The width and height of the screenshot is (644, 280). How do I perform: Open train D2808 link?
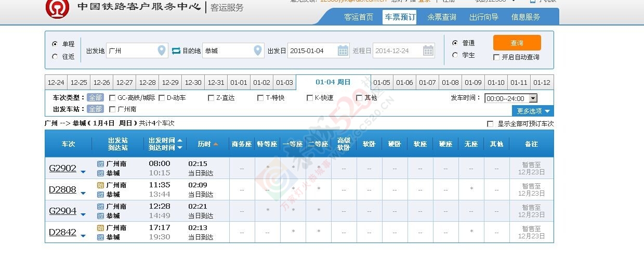point(62,189)
